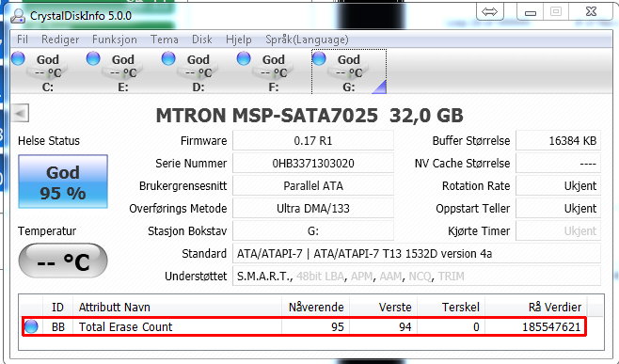Click the Parallel ATA interface value
Image resolution: width=619 pixels, height=364 pixels.
tap(313, 185)
